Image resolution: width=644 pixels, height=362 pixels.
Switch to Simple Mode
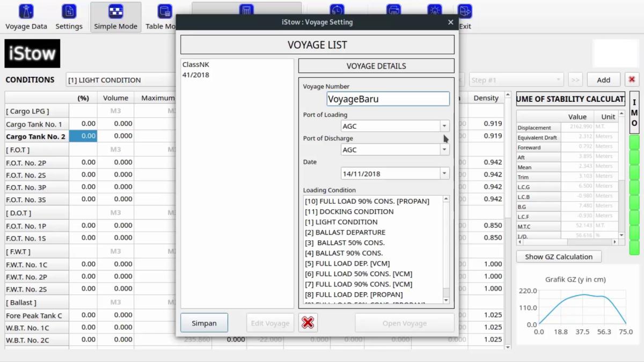pyautogui.click(x=115, y=17)
